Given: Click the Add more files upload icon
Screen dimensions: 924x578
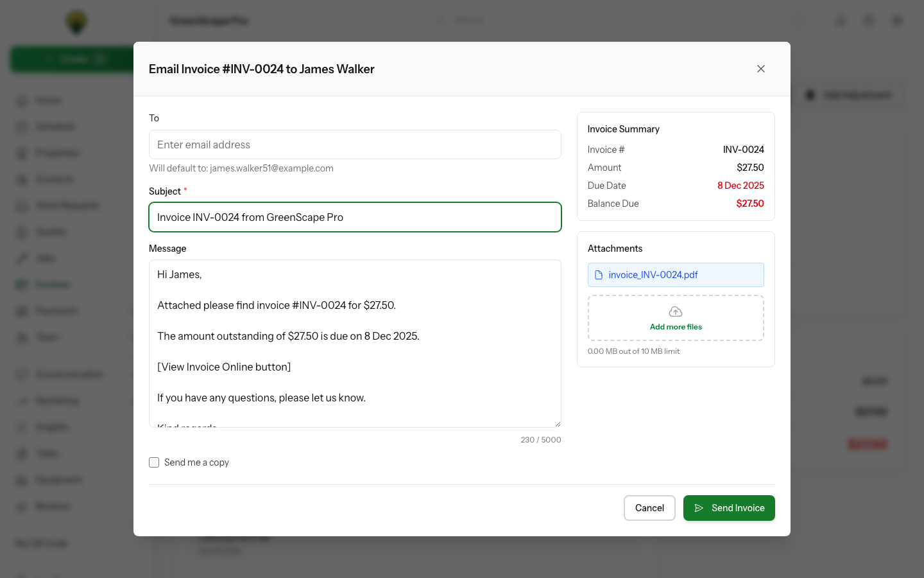Looking at the screenshot, I should 675,311.
